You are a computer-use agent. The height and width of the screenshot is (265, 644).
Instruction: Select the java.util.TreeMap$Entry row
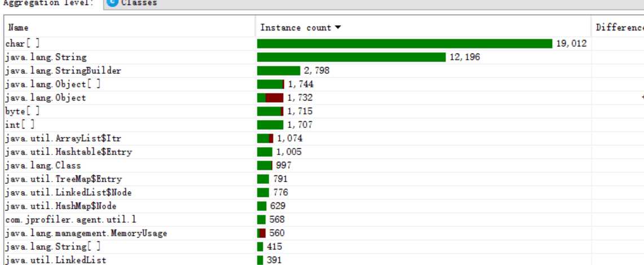coord(324,179)
